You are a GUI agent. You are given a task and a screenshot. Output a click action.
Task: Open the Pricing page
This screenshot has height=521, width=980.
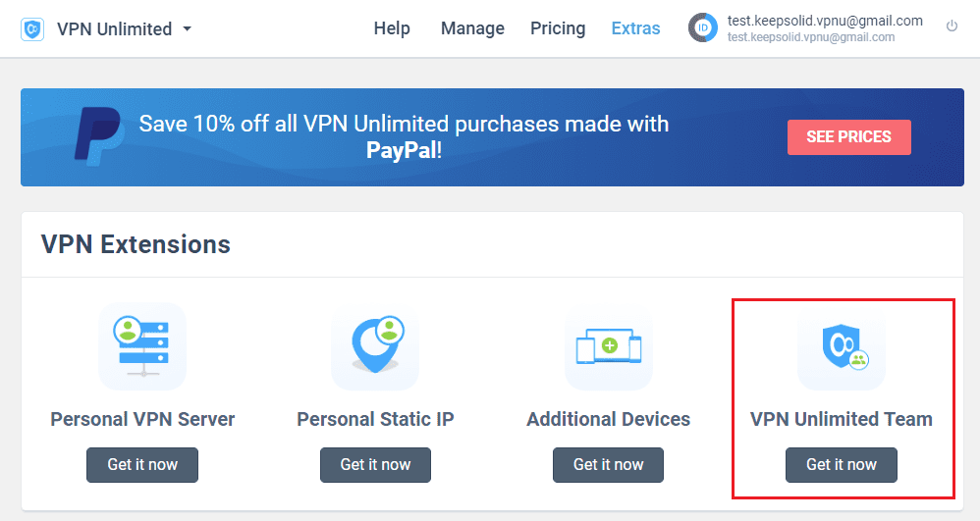pos(558,28)
